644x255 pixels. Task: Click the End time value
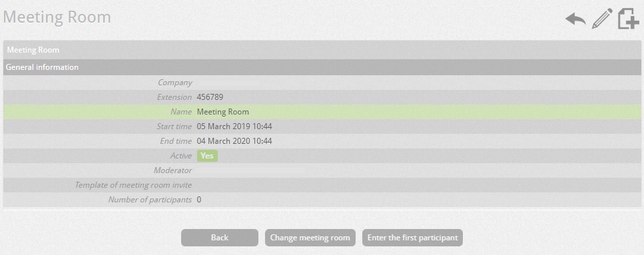[x=234, y=141]
